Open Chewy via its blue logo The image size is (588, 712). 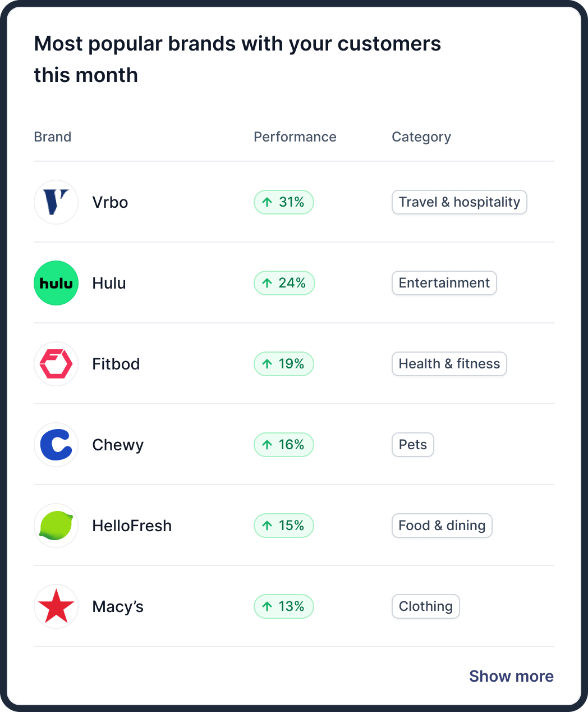click(56, 445)
